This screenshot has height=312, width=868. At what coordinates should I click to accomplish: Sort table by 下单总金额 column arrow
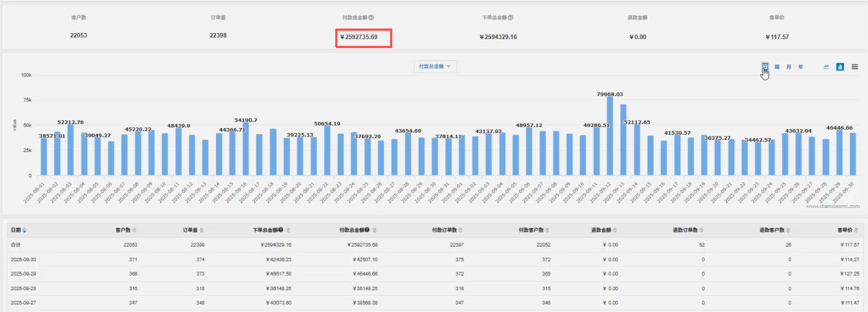click(288, 230)
